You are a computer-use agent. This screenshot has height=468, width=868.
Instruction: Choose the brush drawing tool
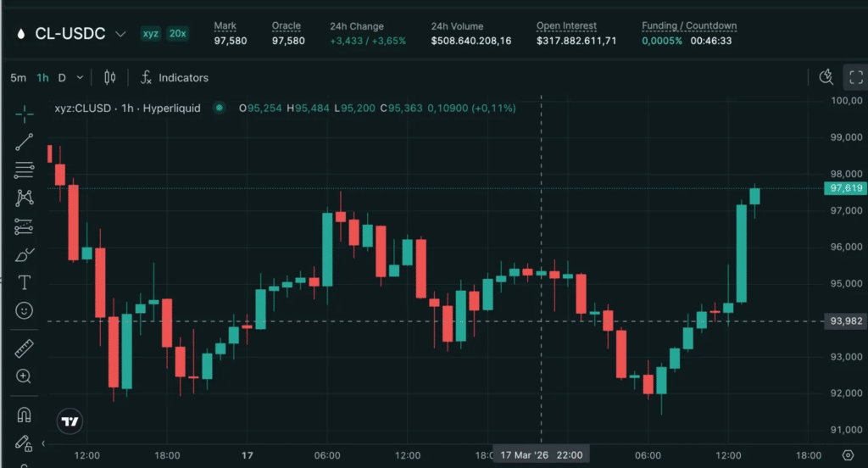pyautogui.click(x=24, y=254)
